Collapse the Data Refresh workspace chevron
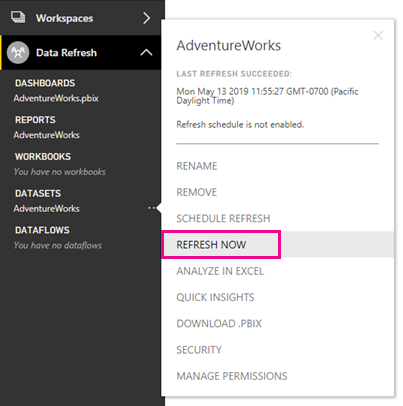 [x=146, y=52]
